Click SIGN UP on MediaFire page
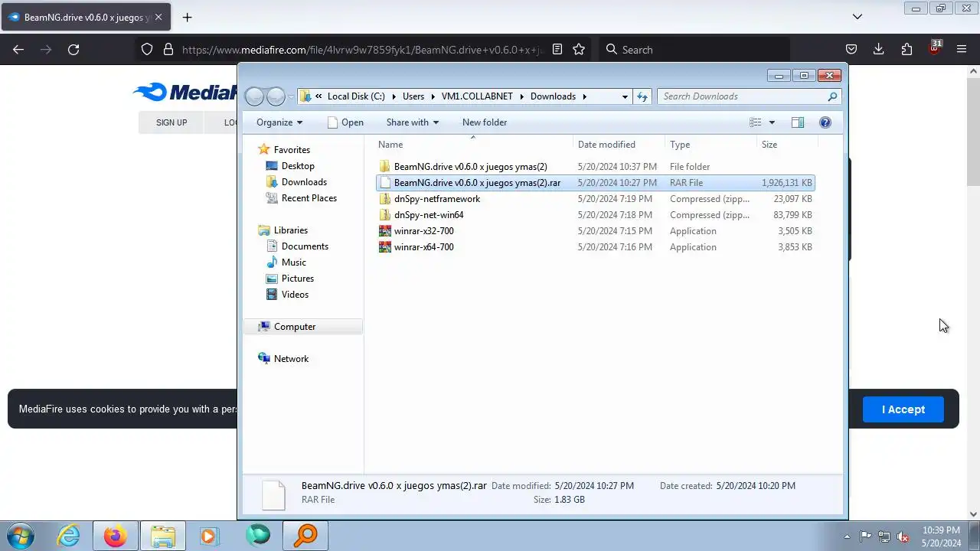 [x=171, y=122]
